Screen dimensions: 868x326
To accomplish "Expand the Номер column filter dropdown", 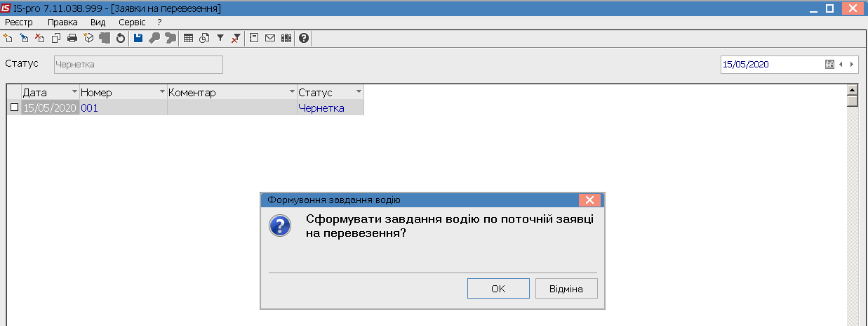I will tap(161, 92).
